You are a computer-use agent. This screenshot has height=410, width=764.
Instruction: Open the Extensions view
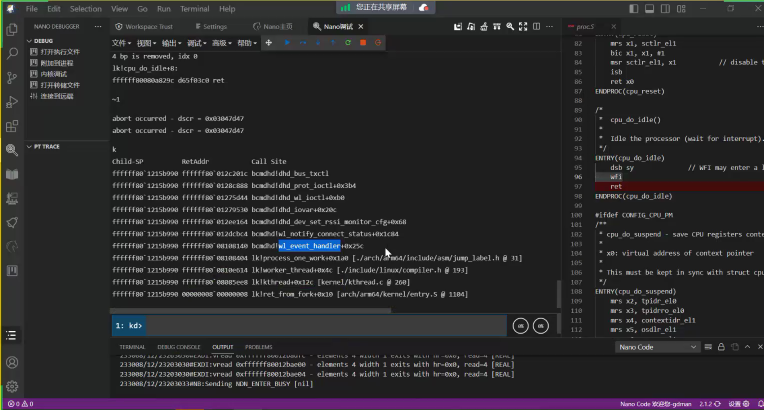[x=12, y=127]
